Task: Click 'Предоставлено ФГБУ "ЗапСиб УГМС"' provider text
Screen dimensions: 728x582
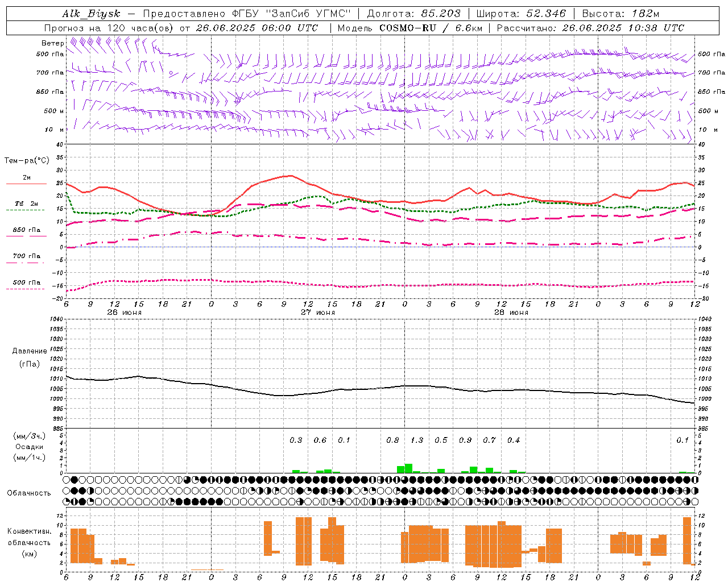Action: [x=246, y=14]
